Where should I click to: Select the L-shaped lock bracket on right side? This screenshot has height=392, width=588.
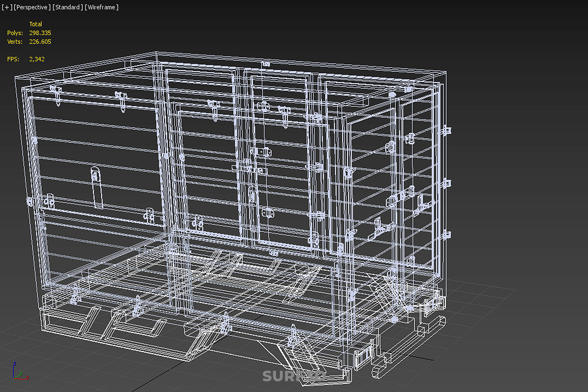[x=422, y=203]
